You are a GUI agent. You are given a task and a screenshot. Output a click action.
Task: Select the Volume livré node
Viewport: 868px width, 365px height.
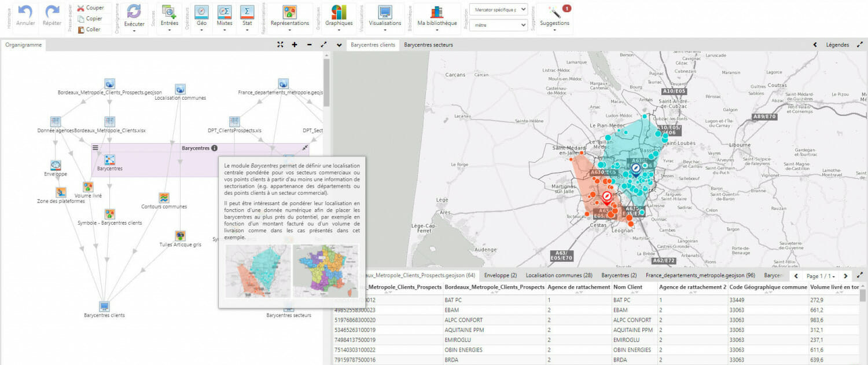88,187
